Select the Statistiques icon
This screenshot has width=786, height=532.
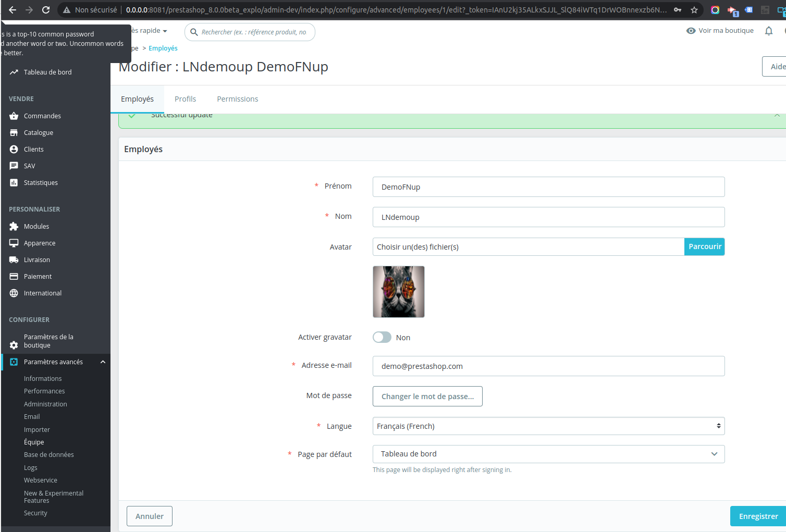click(x=14, y=182)
